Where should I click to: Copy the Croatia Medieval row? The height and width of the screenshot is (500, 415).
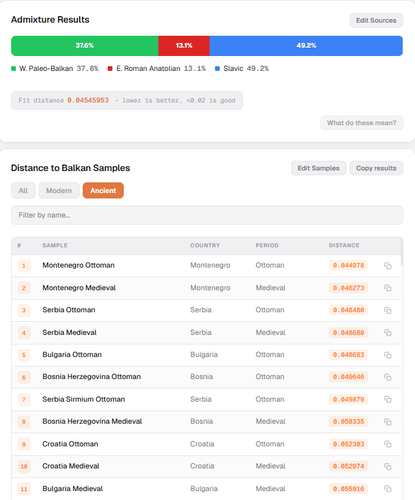387,466
